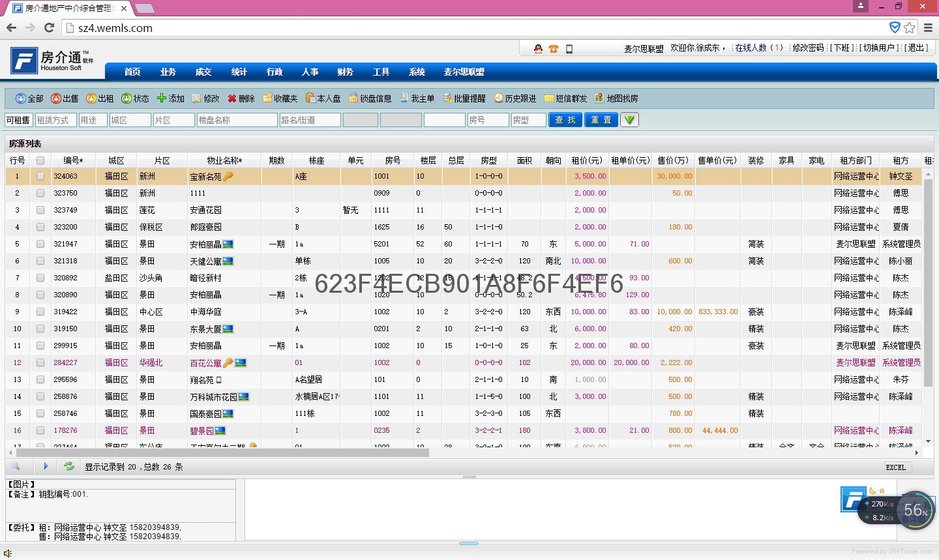
Task: Open the 可租售 status dropdown
Action: click(x=18, y=120)
